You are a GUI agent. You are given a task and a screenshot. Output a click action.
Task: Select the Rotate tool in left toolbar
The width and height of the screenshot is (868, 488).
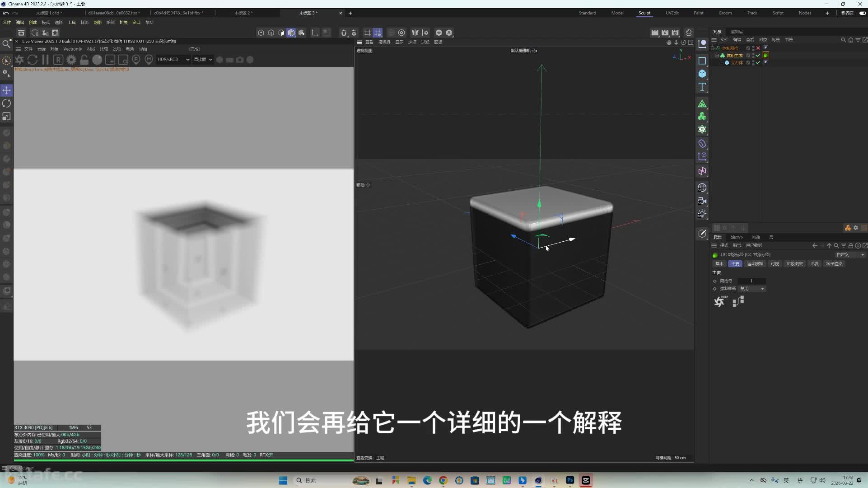point(6,103)
